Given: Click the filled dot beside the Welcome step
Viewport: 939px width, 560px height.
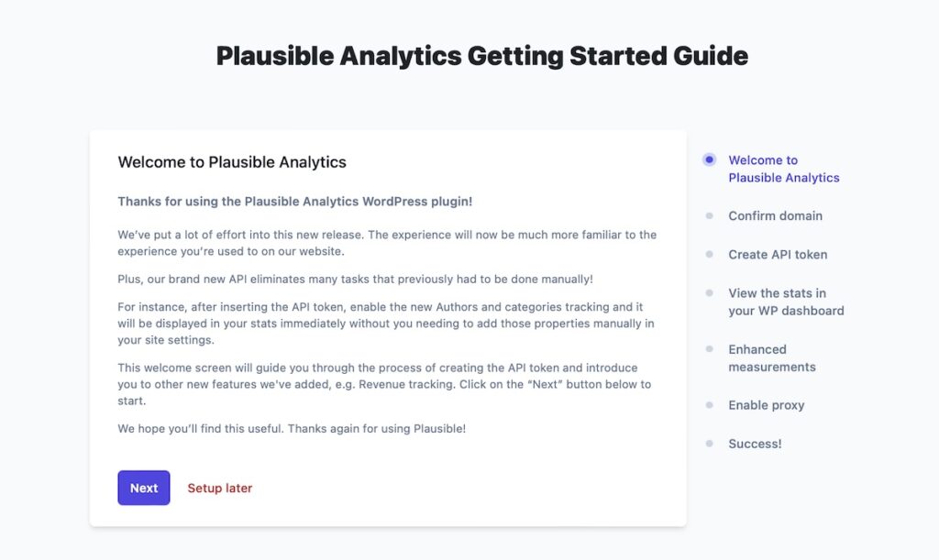Looking at the screenshot, I should (709, 159).
